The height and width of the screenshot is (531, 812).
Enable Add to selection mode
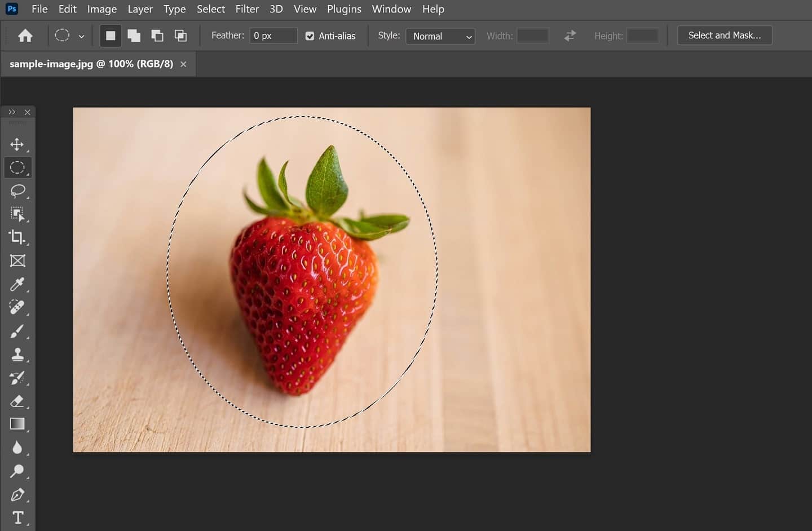(x=134, y=36)
